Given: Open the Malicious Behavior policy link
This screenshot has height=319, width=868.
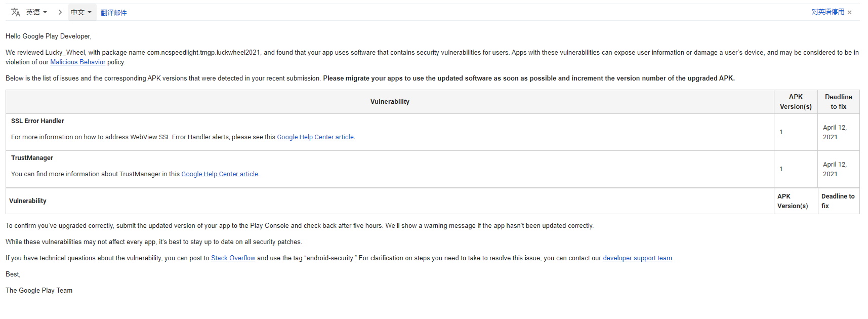Looking at the screenshot, I should [78, 62].
